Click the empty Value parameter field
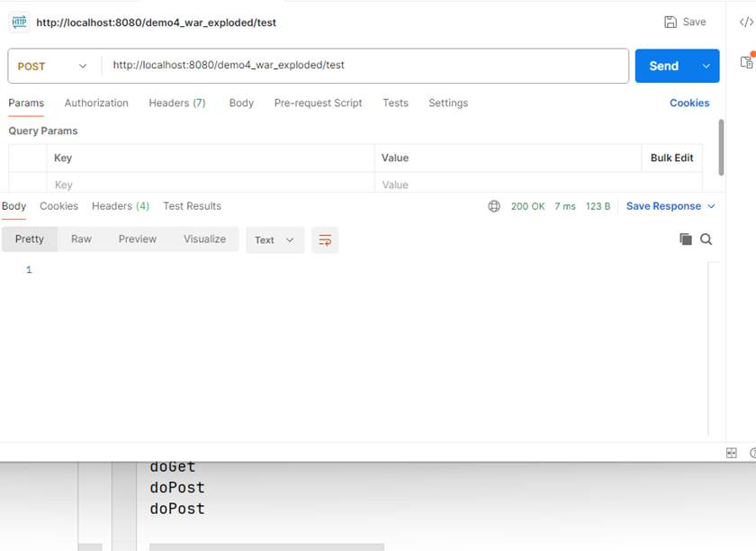The width and height of the screenshot is (756, 551). point(508,185)
